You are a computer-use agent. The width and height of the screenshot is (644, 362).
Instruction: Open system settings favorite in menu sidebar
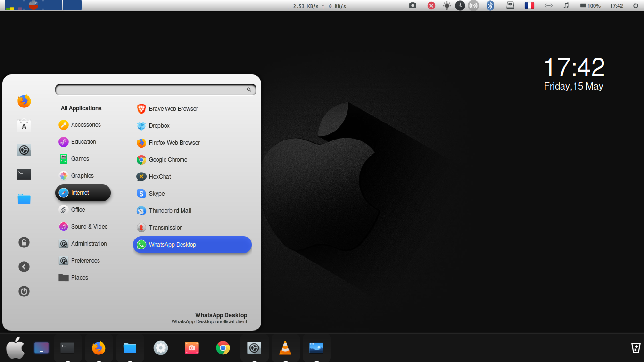point(24,150)
